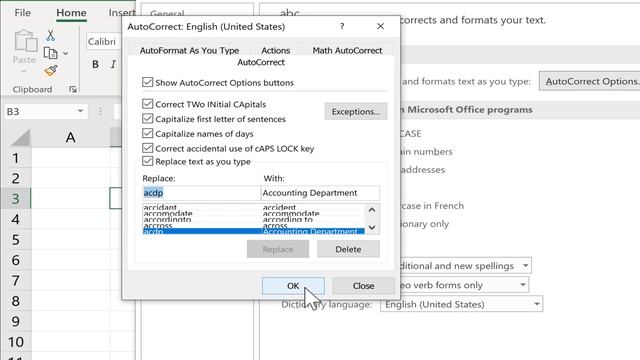Click the help question mark in AutoCorrect dialog

click(x=342, y=26)
